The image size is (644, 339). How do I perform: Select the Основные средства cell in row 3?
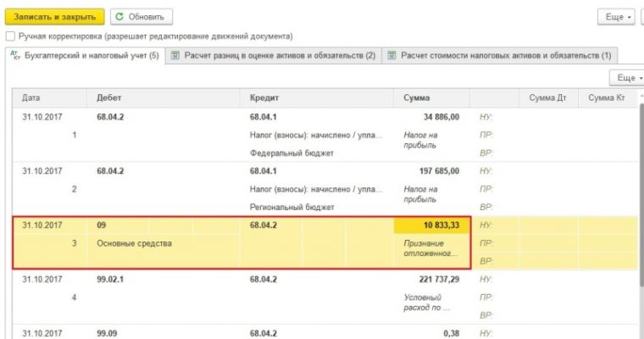[x=136, y=244]
